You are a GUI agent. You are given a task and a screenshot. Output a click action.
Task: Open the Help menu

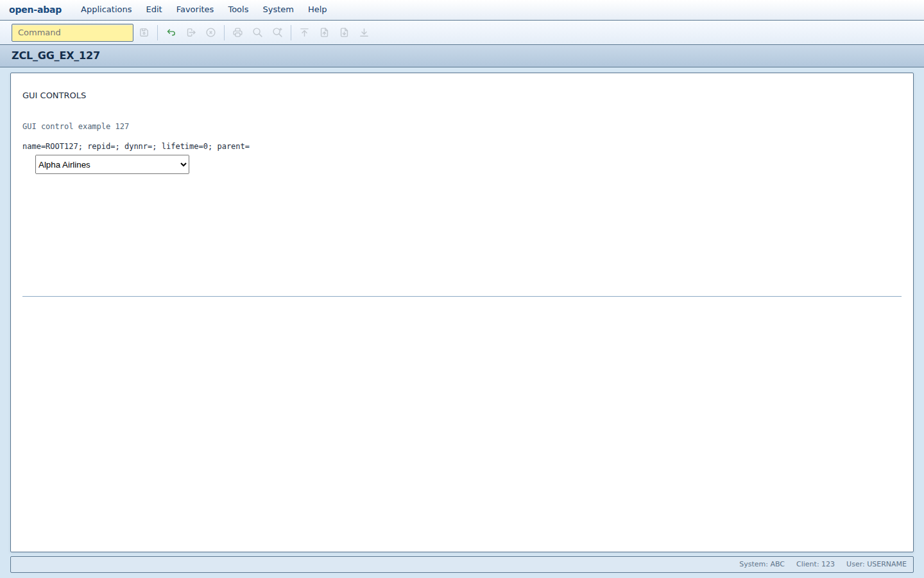pos(317,10)
